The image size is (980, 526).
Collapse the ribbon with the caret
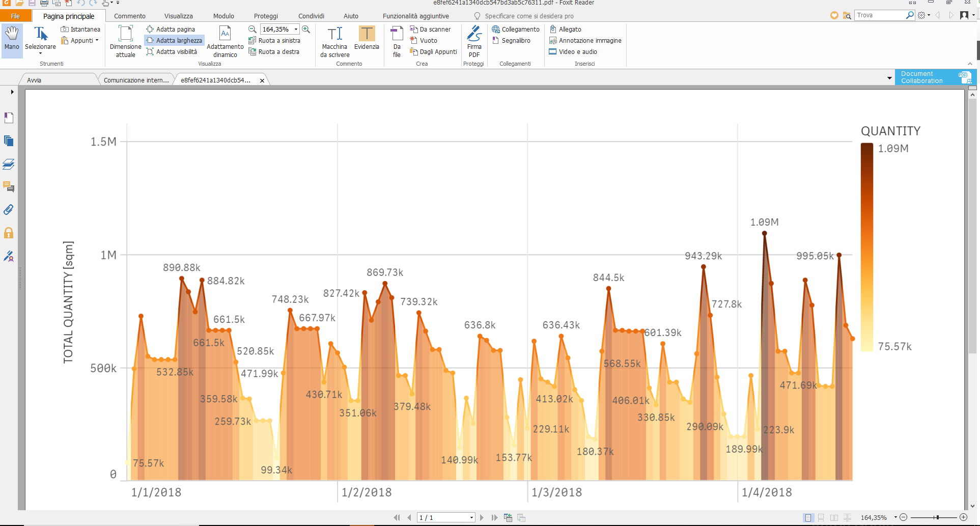tap(970, 64)
